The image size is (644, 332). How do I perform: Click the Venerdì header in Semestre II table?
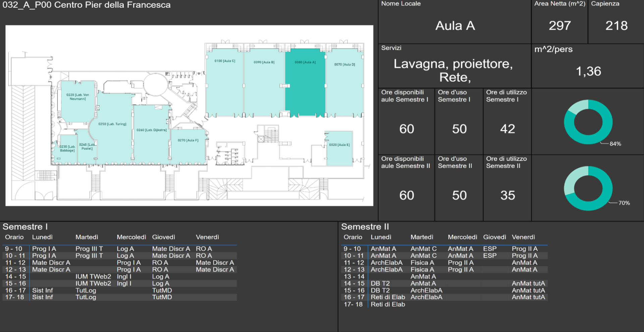[x=523, y=237]
